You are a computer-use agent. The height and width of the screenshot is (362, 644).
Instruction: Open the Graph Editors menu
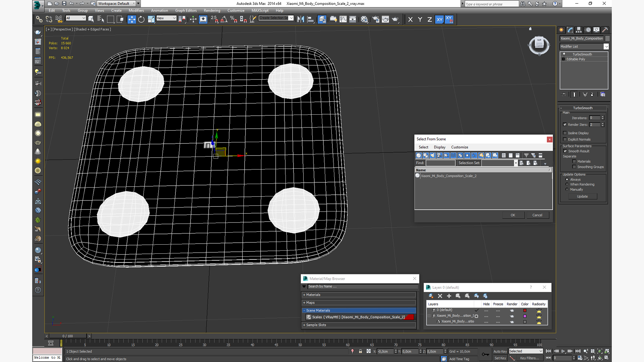tap(186, 10)
